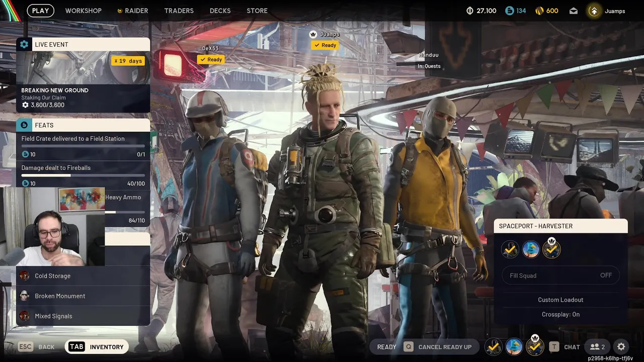Click the Damage dealt to Fireballs progress bar
644x362 pixels.
coord(83,175)
